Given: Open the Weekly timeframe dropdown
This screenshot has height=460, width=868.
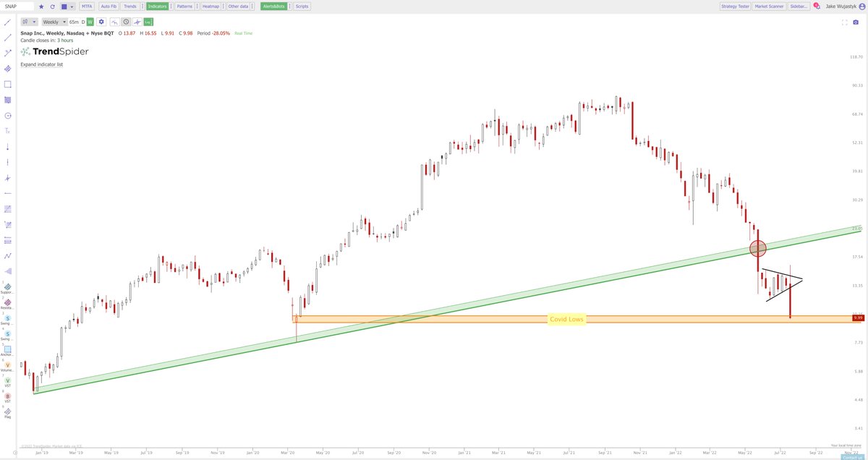Looking at the screenshot, I should (54, 22).
